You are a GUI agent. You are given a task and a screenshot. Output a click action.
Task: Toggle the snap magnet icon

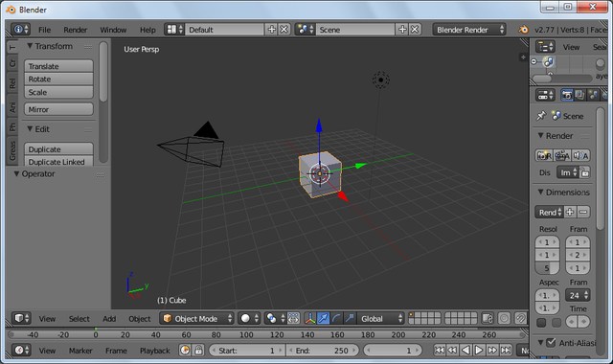(520, 318)
